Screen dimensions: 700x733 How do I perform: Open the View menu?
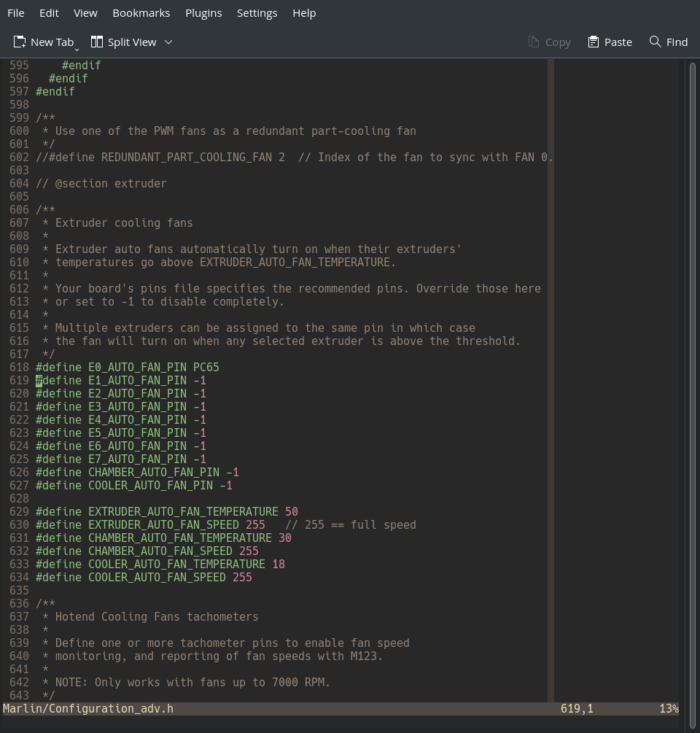pos(85,13)
